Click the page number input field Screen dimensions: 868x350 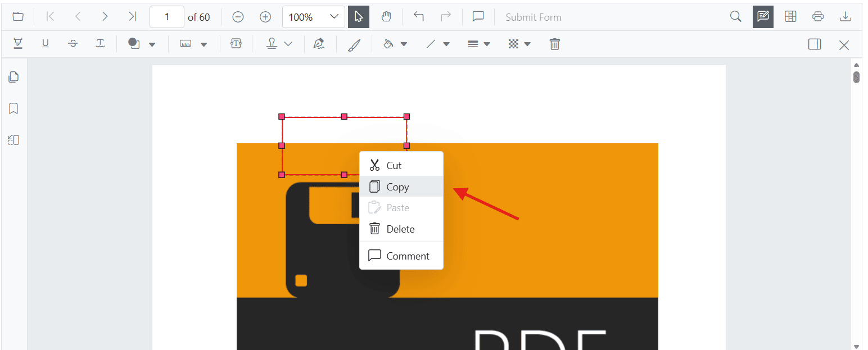(167, 17)
